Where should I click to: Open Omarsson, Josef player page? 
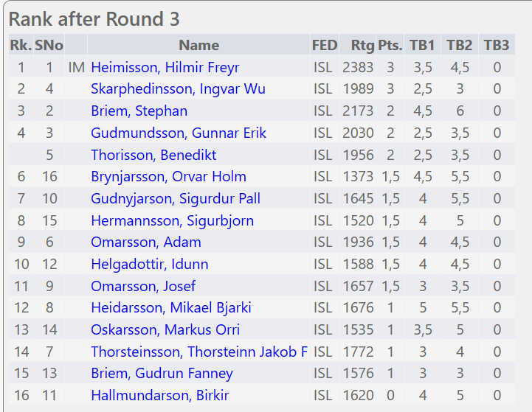(x=143, y=287)
